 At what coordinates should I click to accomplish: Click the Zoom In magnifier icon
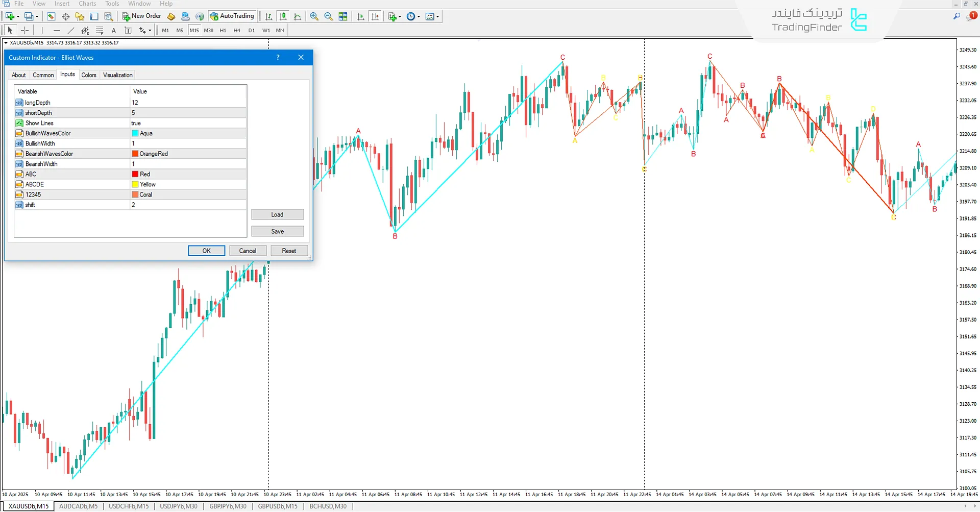pos(314,16)
